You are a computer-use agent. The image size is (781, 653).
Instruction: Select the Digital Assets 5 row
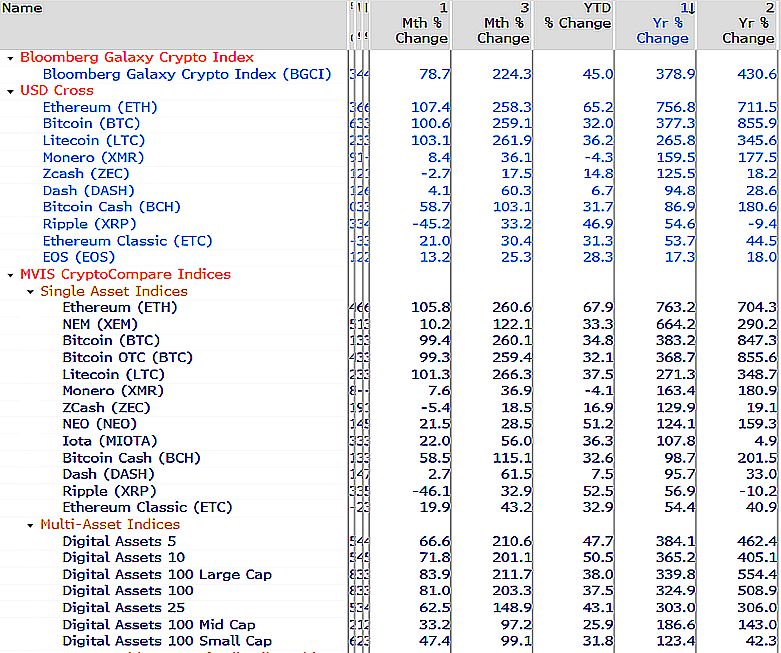coord(120,541)
